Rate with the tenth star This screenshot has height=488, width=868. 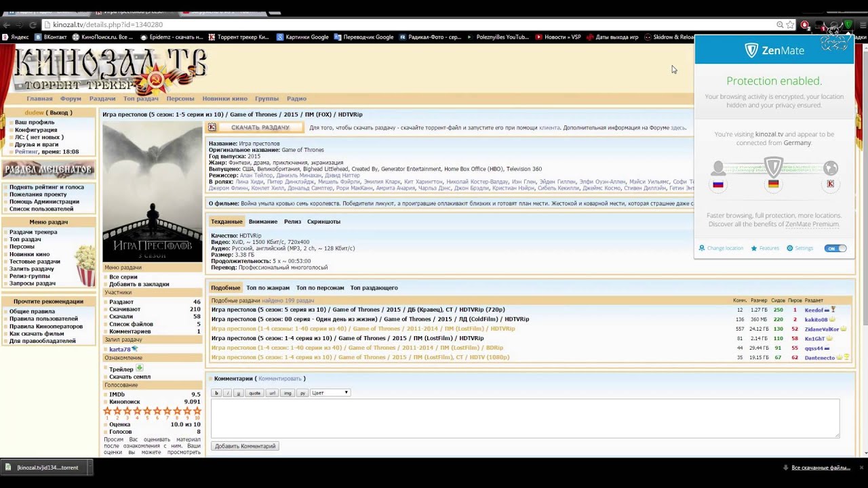[197, 411]
